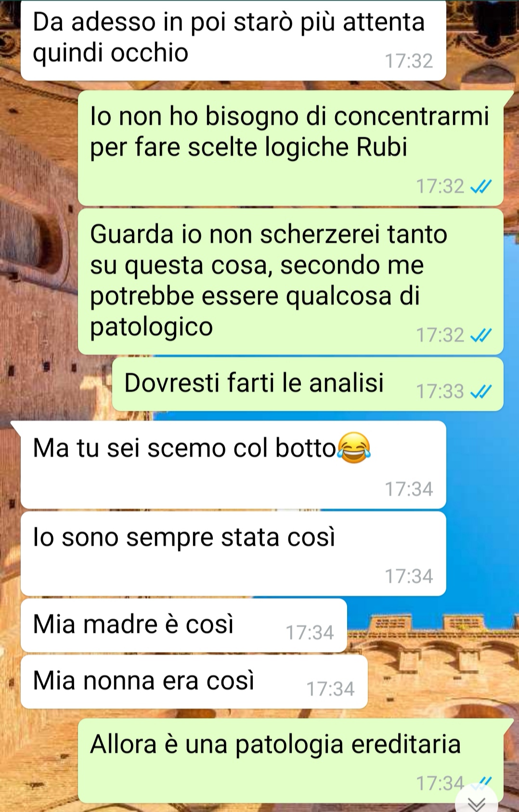Tap the laughing emoji in the message
The width and height of the screenshot is (519, 812).
coord(354,448)
